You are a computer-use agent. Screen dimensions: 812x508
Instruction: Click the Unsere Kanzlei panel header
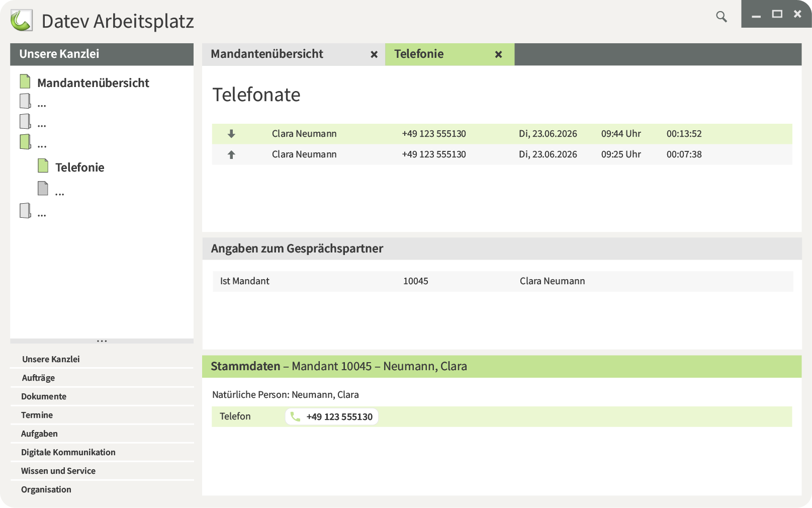102,54
